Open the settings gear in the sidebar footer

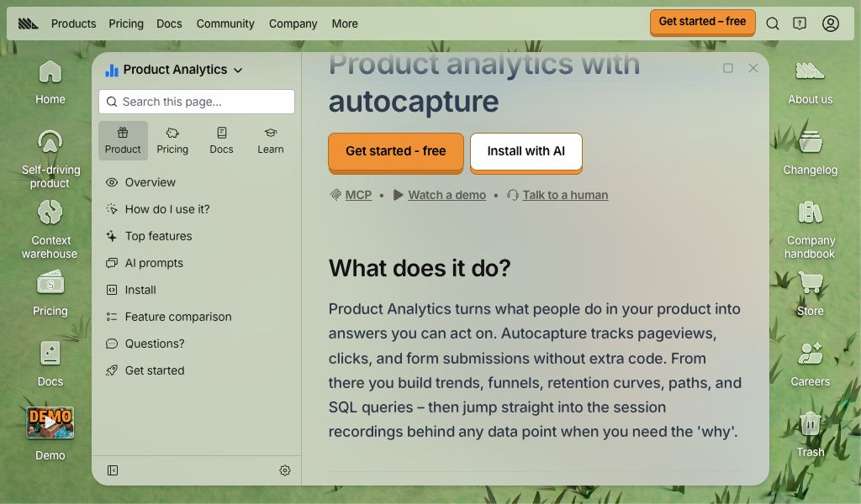(285, 470)
